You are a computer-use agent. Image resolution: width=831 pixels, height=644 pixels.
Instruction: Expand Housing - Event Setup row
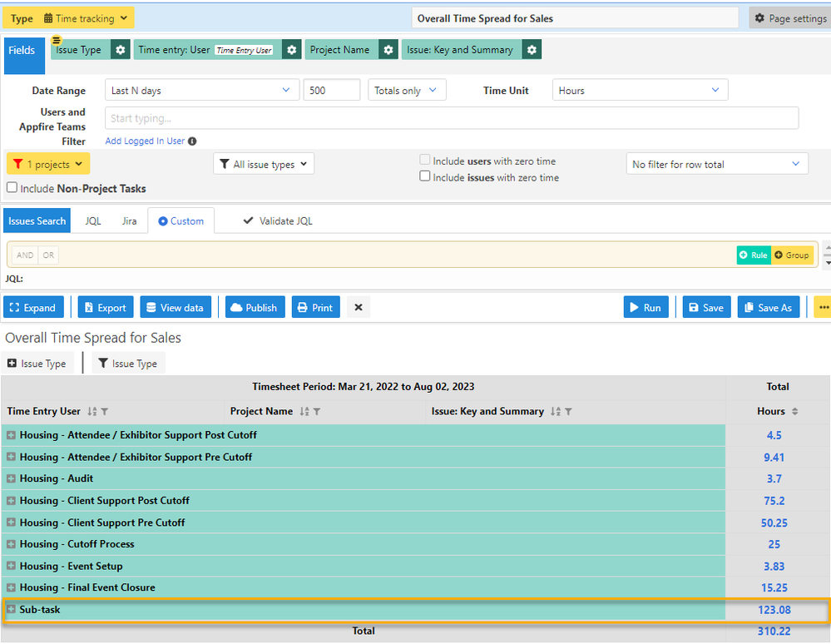pos(11,566)
